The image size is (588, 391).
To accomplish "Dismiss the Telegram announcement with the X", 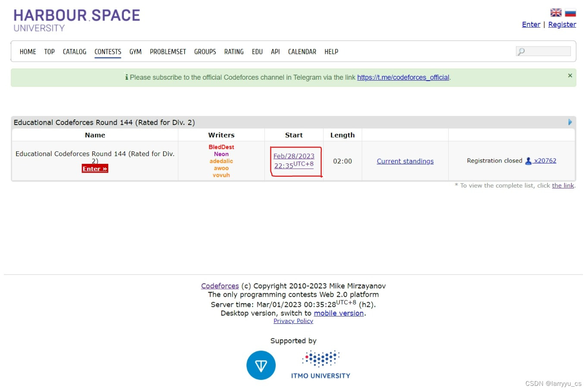I will (570, 75).
